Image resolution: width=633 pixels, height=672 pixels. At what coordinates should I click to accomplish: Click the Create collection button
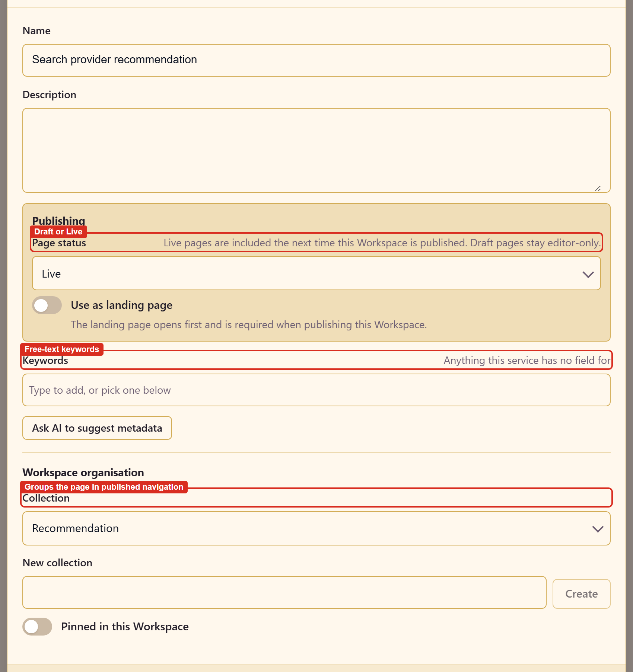[x=581, y=594]
